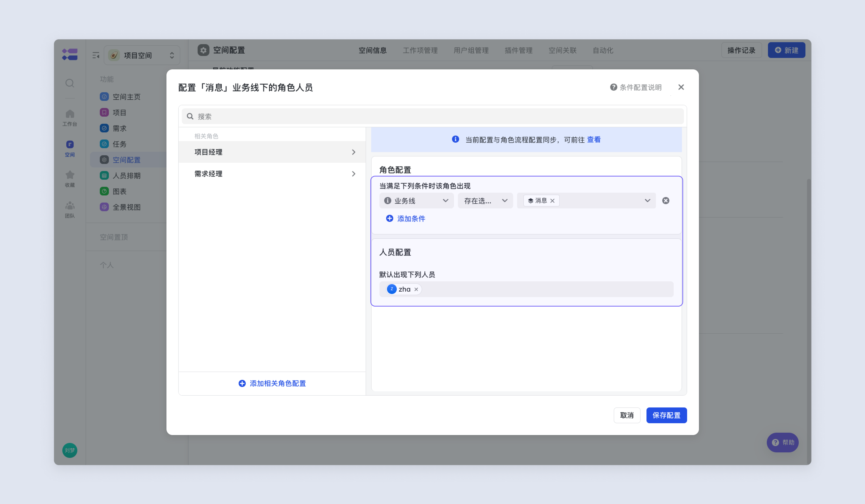This screenshot has height=504, width=865.
Task: Open the 项目空间 space switcher
Action: pyautogui.click(x=142, y=55)
